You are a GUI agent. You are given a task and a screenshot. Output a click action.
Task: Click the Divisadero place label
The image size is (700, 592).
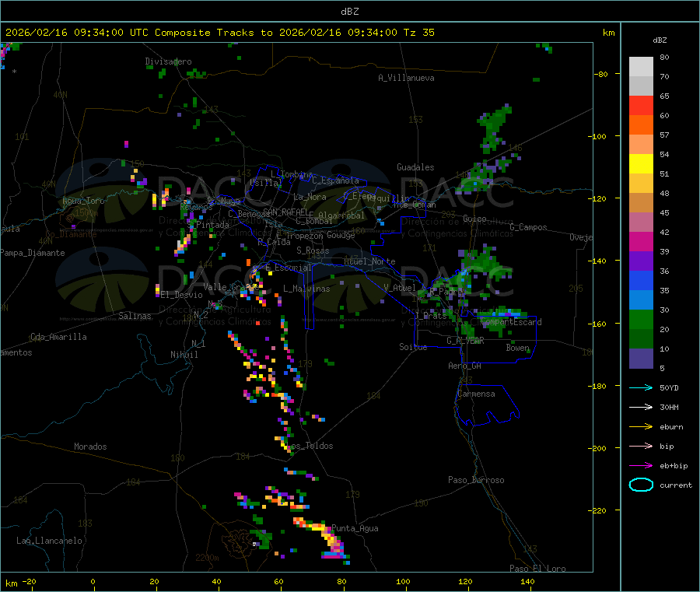tap(168, 61)
